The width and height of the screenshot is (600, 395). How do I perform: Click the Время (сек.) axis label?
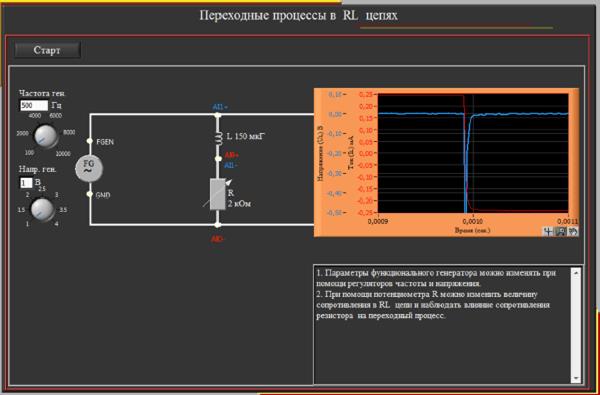coord(472,230)
